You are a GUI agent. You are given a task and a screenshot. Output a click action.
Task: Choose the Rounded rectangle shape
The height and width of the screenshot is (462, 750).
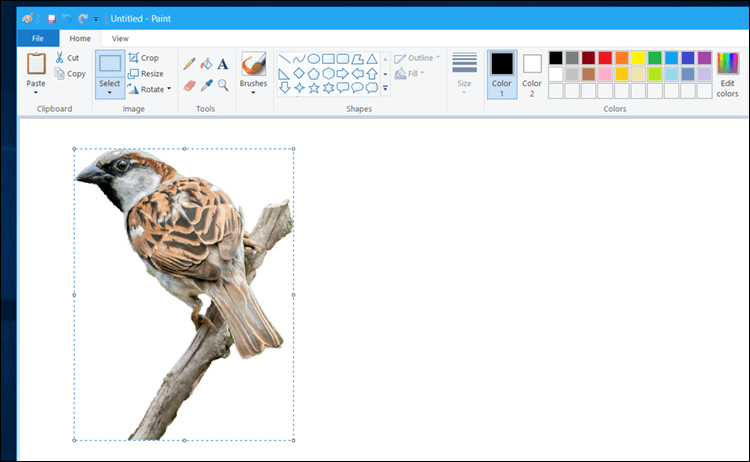point(342,59)
